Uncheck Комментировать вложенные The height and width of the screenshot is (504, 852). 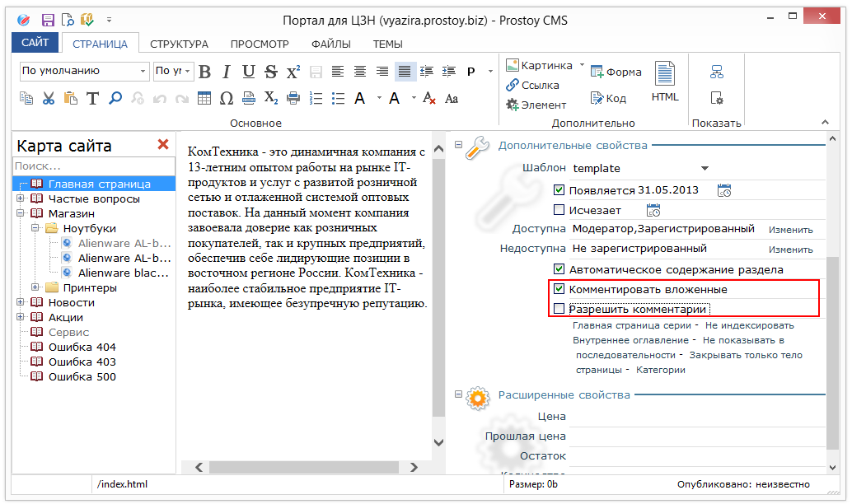[x=559, y=289]
